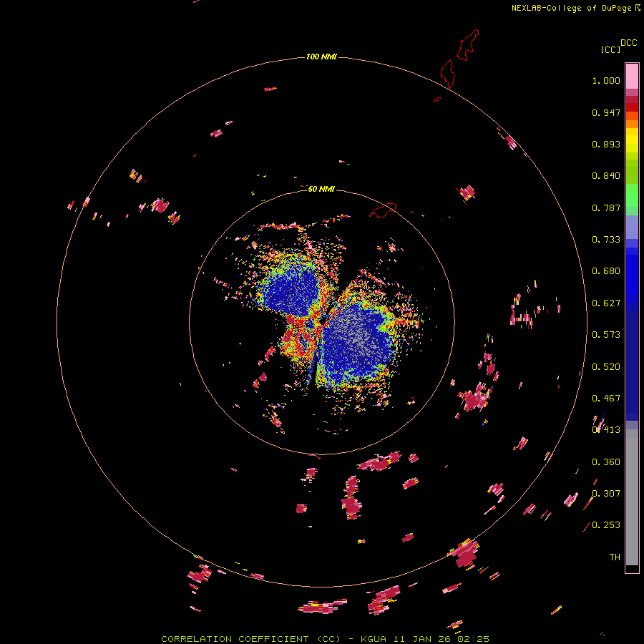Click the 0.520 scale value
This screenshot has height=644, width=644.
tap(606, 367)
